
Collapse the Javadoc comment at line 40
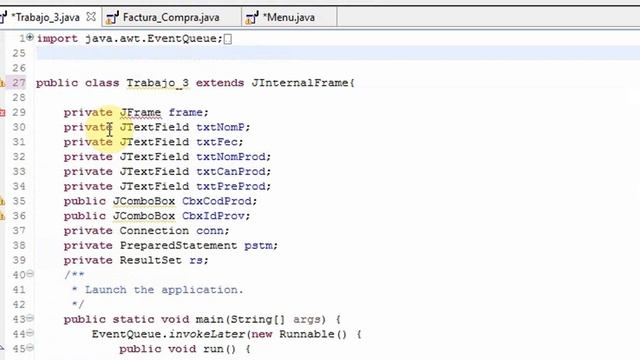tap(30, 274)
